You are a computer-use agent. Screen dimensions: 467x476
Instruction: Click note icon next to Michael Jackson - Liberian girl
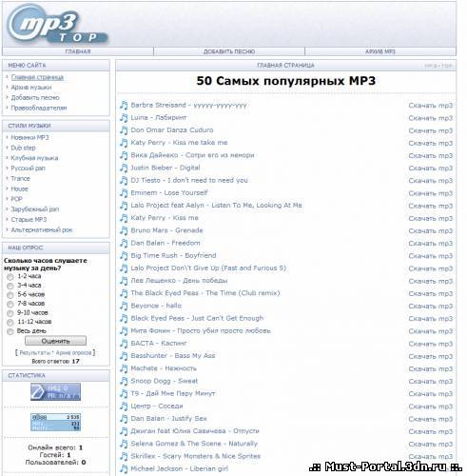pyautogui.click(x=124, y=468)
